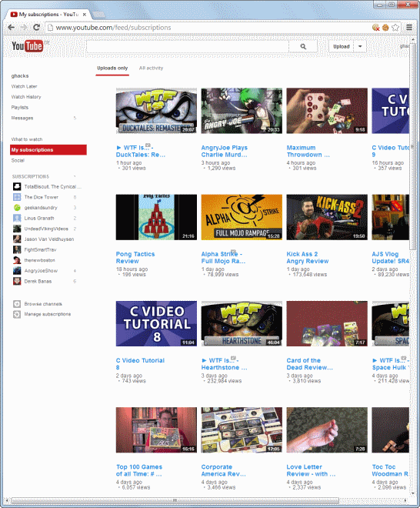Click the horizontal scrollbar thumb
Image resolution: width=420 pixels, height=508 pixels.
point(175,500)
